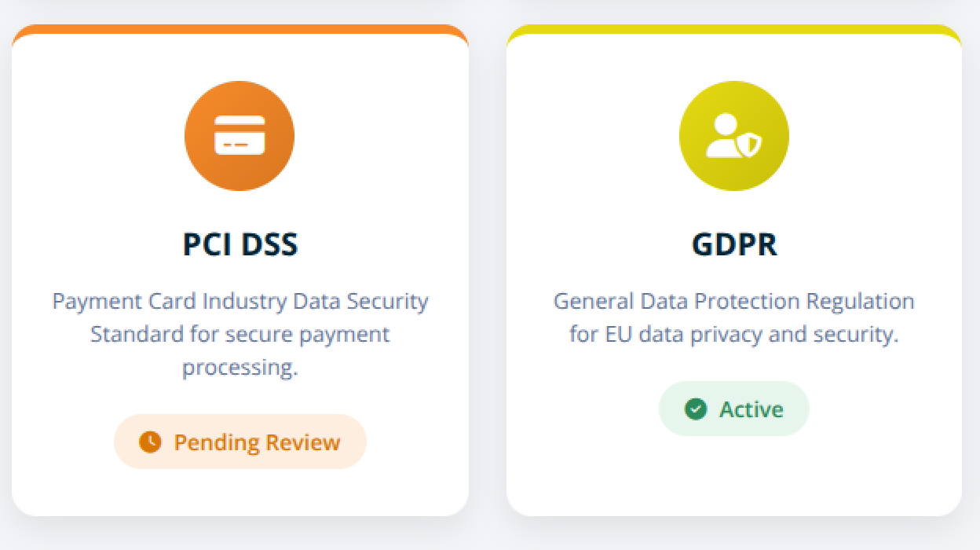The height and width of the screenshot is (550, 980).
Task: Click the "Pending Review" text label
Action: click(257, 442)
